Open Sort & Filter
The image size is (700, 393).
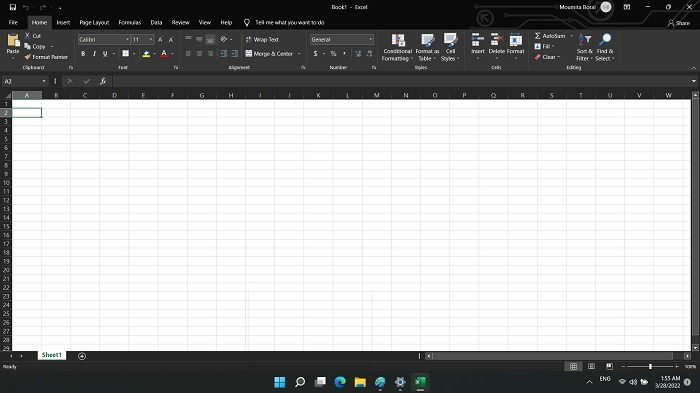click(584, 47)
